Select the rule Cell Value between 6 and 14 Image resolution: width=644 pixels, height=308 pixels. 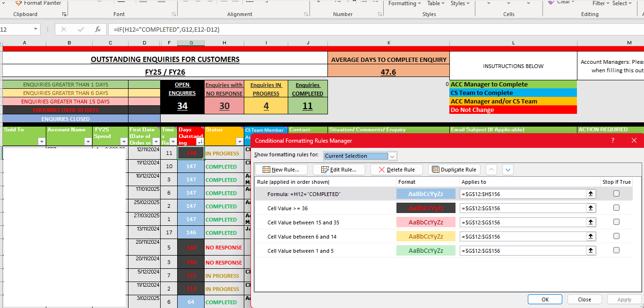[302, 236]
